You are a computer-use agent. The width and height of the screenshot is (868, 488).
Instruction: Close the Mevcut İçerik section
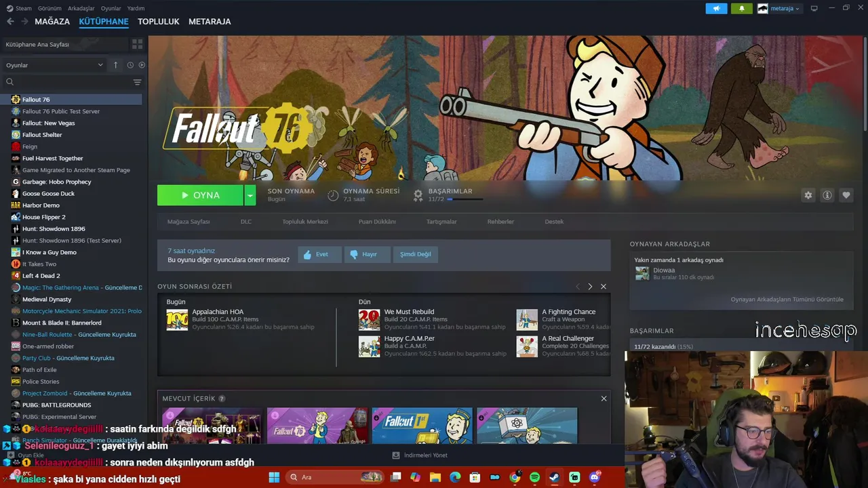coord(604,399)
